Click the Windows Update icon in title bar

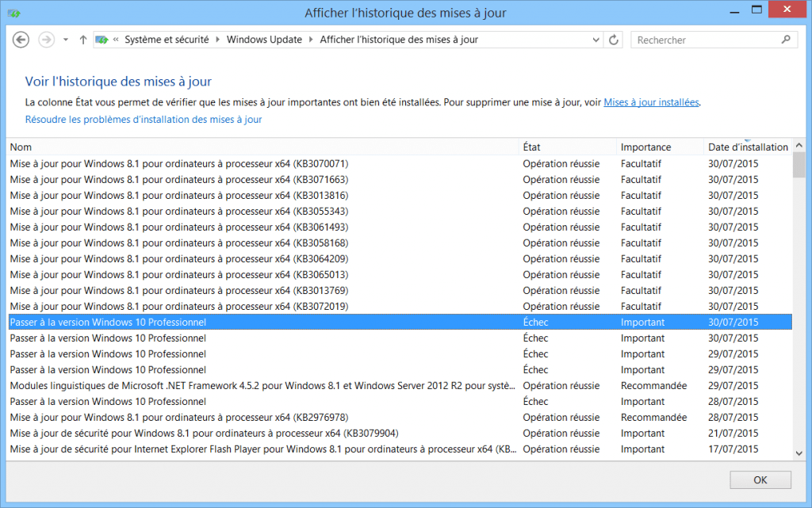[14, 13]
